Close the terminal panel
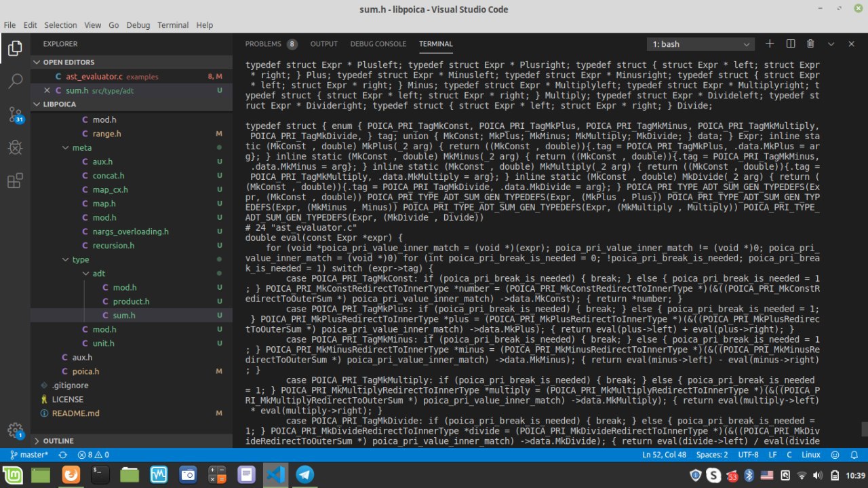 [851, 43]
